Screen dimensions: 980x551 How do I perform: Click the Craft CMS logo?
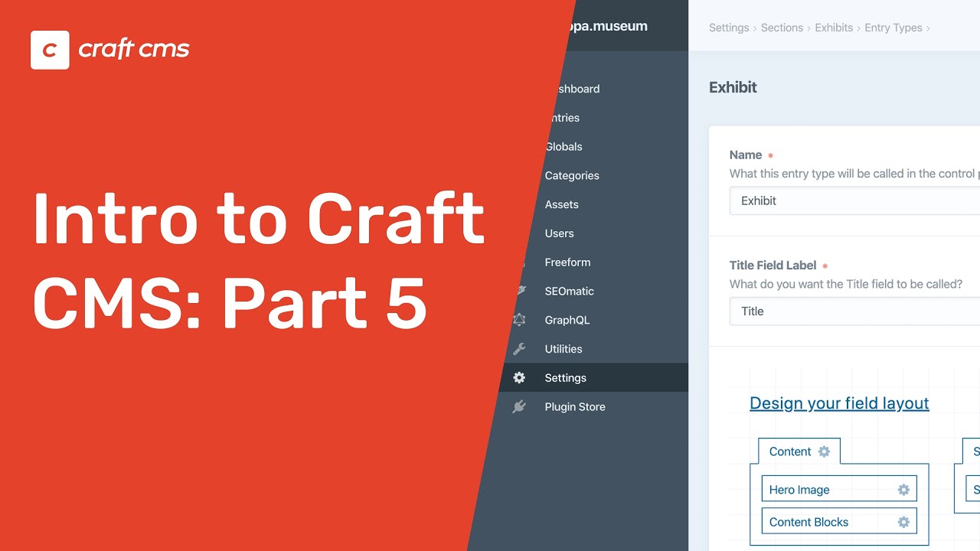(110, 50)
